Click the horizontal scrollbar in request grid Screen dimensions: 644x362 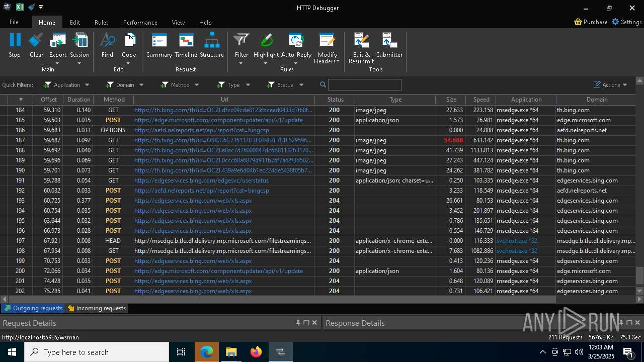click(x=282, y=299)
